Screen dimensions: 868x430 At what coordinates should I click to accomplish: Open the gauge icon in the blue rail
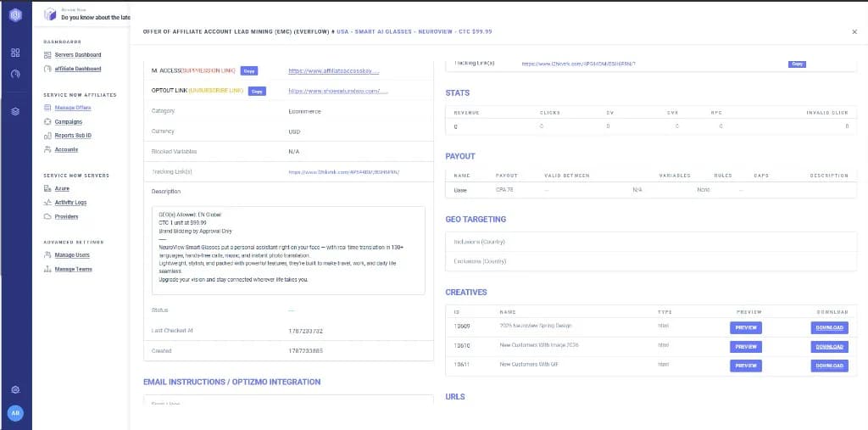pyautogui.click(x=15, y=74)
